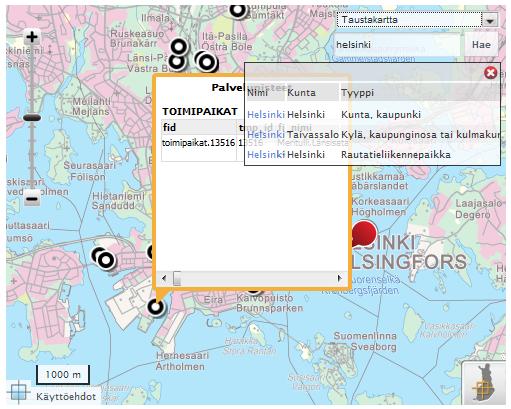
Task: Click the service point marker near Hernesaari
Action: coord(155,307)
